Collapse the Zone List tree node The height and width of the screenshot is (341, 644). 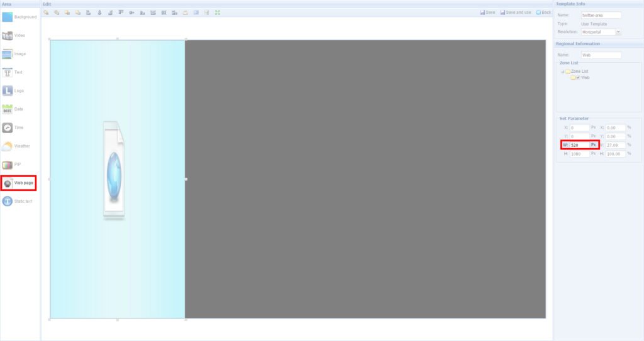pyautogui.click(x=562, y=72)
